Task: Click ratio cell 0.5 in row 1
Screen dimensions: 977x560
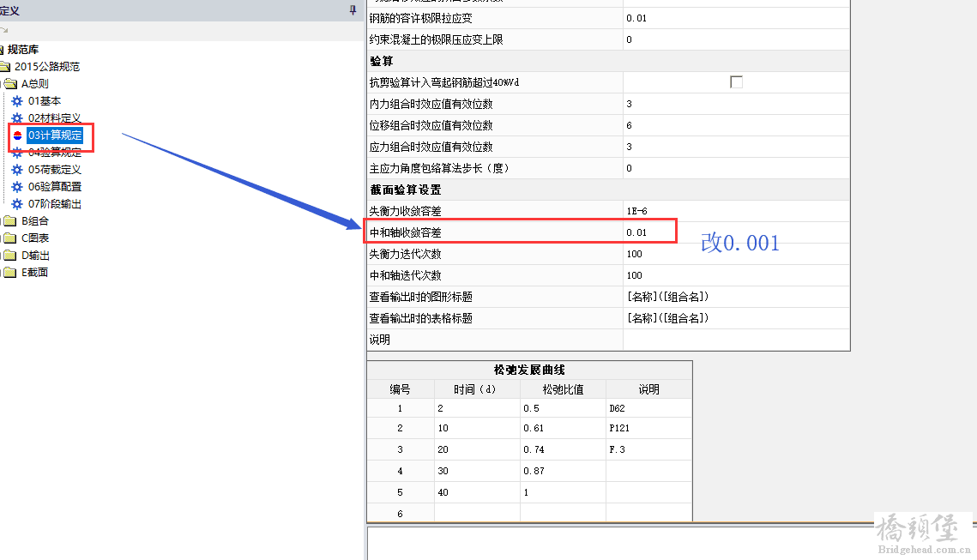Action: coord(564,408)
